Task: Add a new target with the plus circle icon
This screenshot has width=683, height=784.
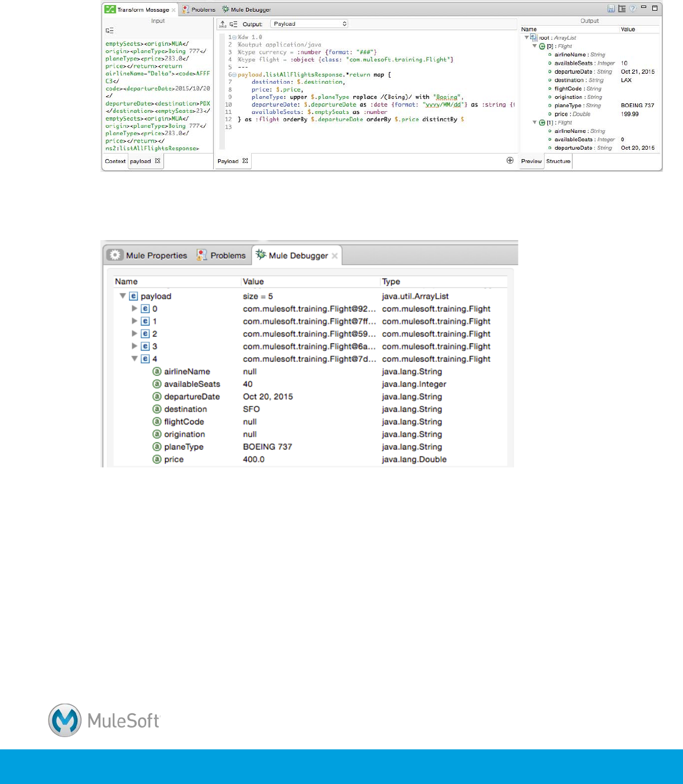Action: (x=509, y=161)
